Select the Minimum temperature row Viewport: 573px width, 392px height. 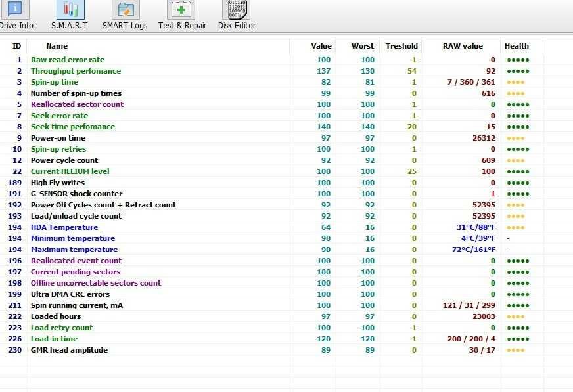[x=271, y=238]
